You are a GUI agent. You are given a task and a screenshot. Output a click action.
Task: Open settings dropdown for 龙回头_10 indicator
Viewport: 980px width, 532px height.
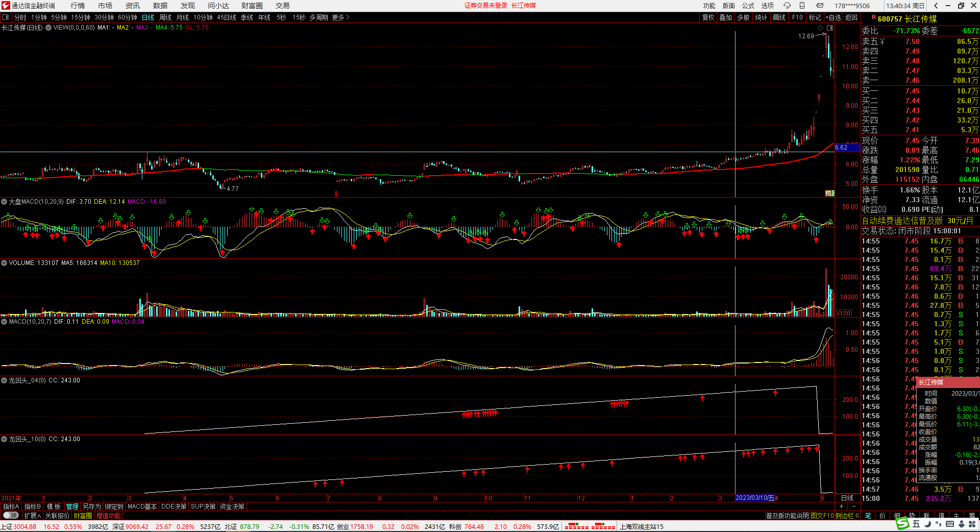coord(4,439)
